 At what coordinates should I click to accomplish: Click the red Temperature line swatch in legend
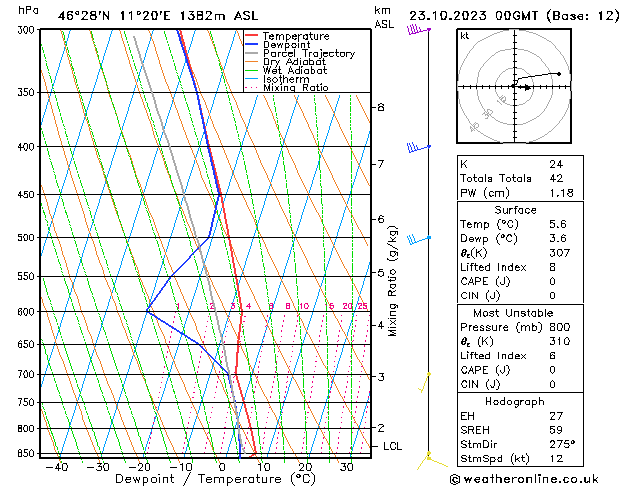pos(252,36)
